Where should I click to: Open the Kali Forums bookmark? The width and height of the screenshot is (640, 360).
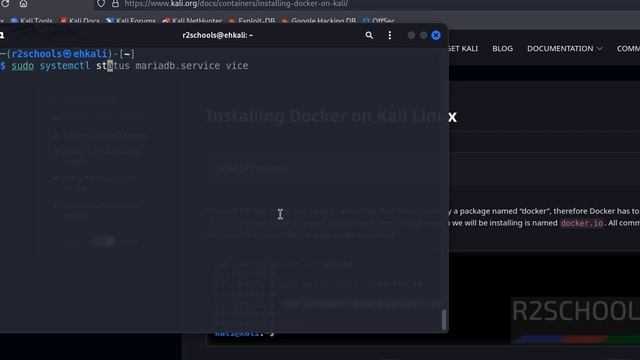click(x=131, y=21)
